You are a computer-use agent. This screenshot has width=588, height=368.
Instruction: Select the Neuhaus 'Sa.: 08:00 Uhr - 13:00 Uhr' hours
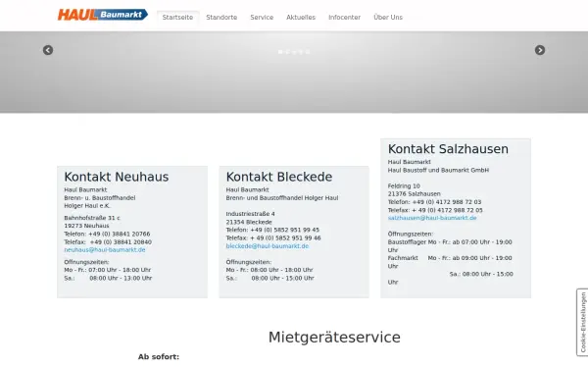(108, 279)
